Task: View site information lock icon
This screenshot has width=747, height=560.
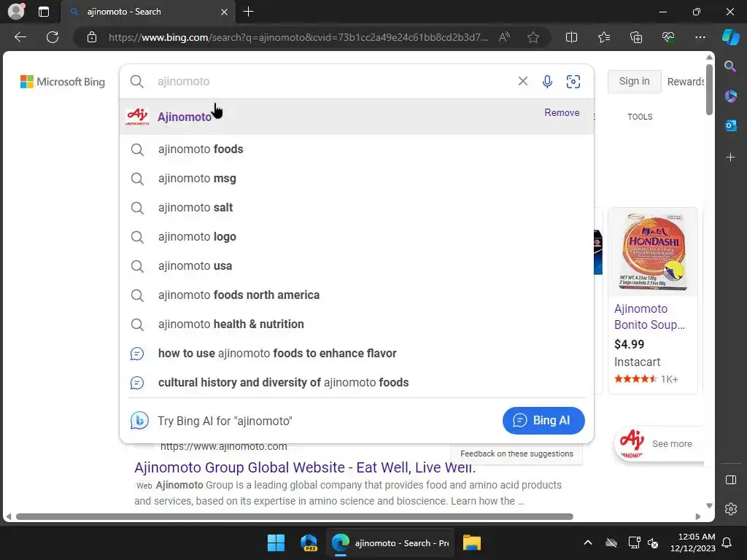Action: [x=92, y=37]
